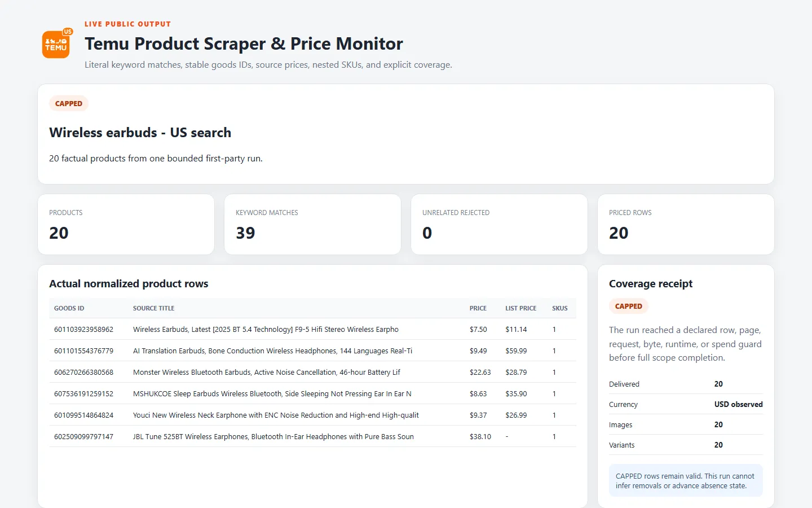Click the PRICED ROWS value 20

[619, 233]
